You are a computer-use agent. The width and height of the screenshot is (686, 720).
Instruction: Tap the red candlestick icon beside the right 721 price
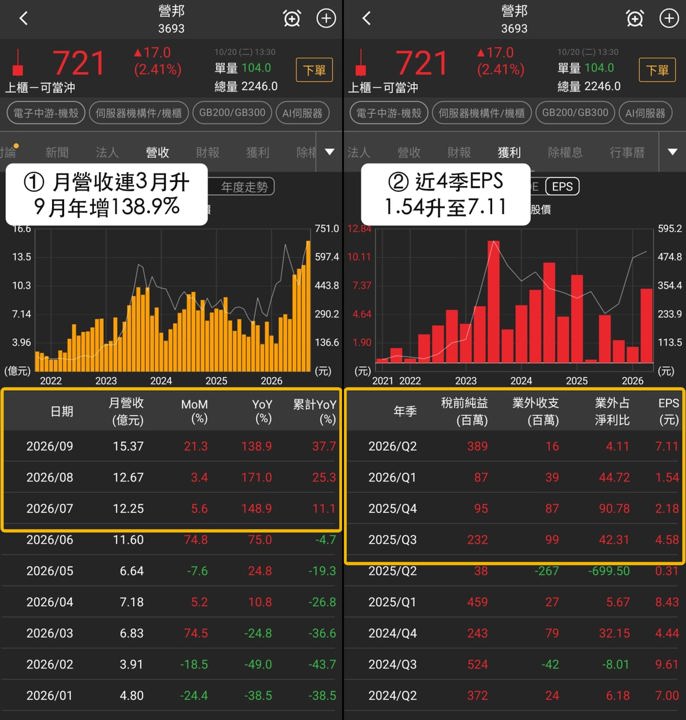(x=361, y=62)
